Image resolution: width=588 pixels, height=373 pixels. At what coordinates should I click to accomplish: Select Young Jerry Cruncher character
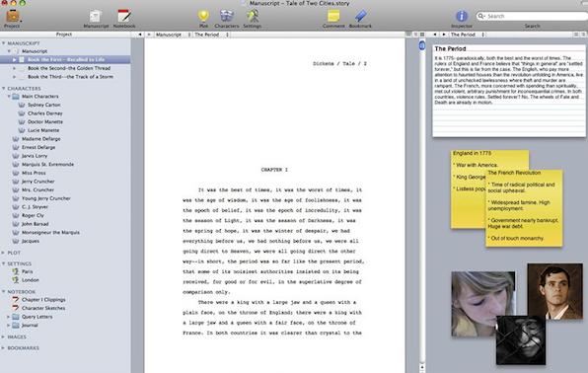[46, 198]
